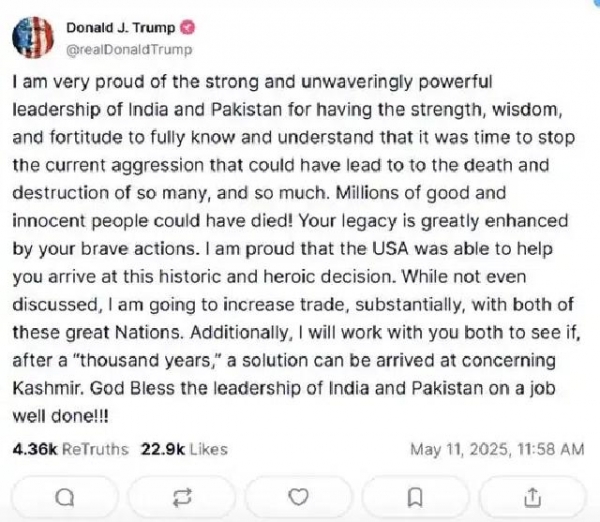Visit the @realDonaldTrump handle
Screen dimensions: 600x522
pos(129,50)
